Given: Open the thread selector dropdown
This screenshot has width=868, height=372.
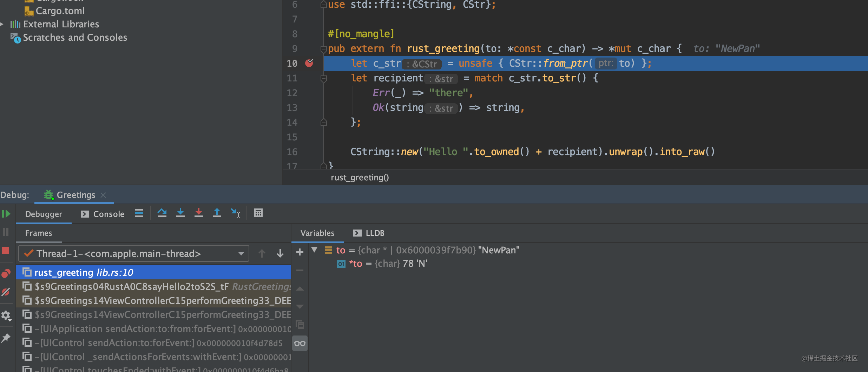Looking at the screenshot, I should click(x=134, y=253).
